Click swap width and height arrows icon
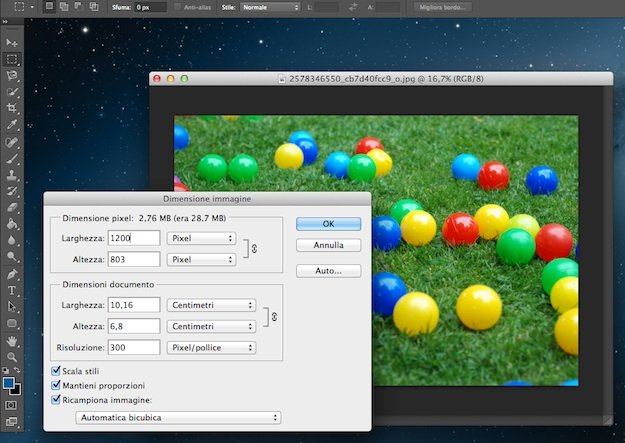 point(353,7)
